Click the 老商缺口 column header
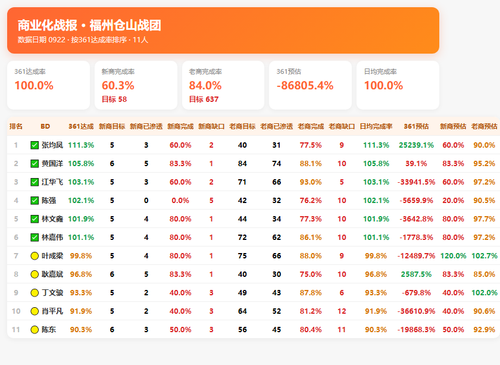The width and height of the screenshot is (500, 365). (342, 126)
